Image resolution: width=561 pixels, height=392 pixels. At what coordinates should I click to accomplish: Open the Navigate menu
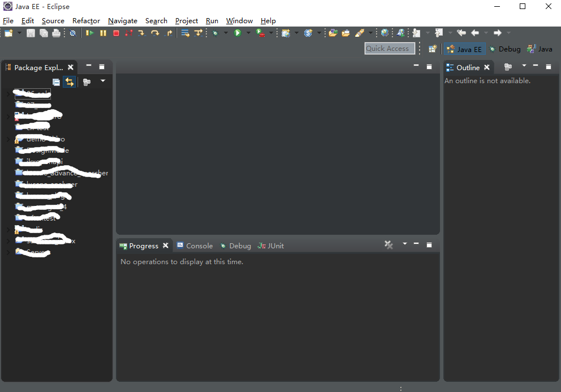tap(123, 21)
